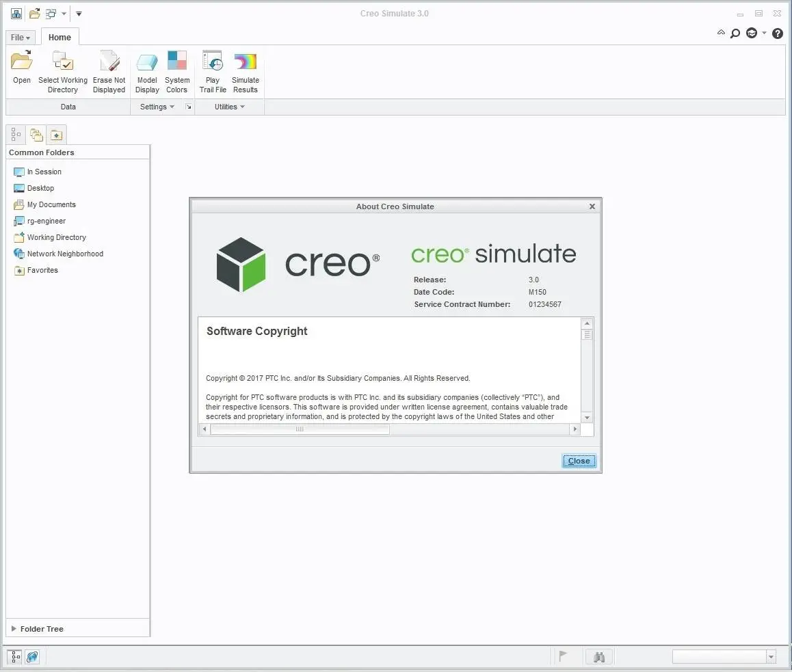Open the Working Directory folder

tap(50, 237)
